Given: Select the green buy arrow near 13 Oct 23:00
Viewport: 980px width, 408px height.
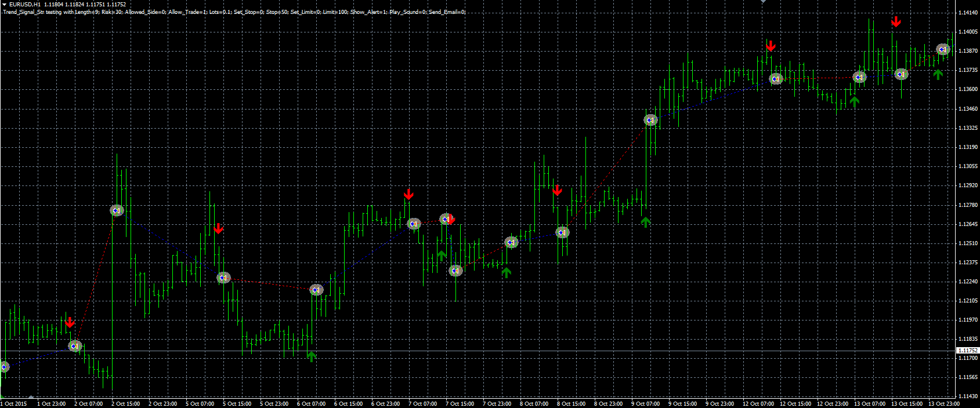Looking at the screenshot, I should [x=938, y=74].
